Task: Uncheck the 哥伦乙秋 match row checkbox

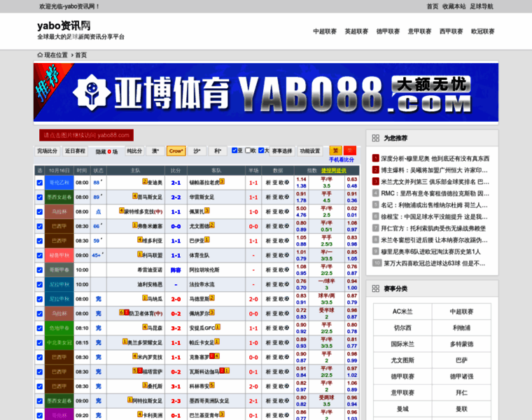Action: [40, 183]
